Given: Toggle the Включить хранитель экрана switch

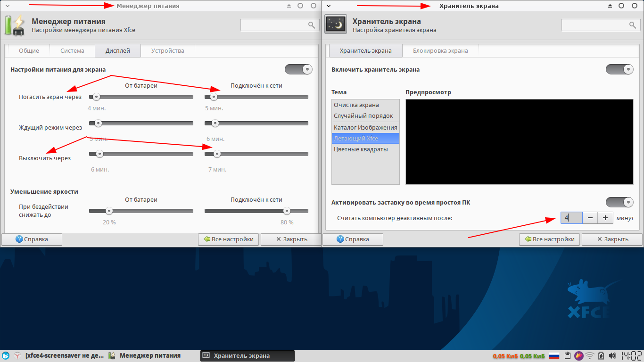Looking at the screenshot, I should pyautogui.click(x=619, y=69).
